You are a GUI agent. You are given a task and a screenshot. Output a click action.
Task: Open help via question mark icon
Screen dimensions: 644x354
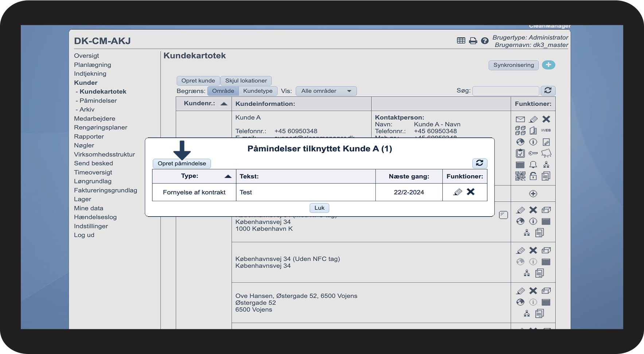pyautogui.click(x=484, y=41)
